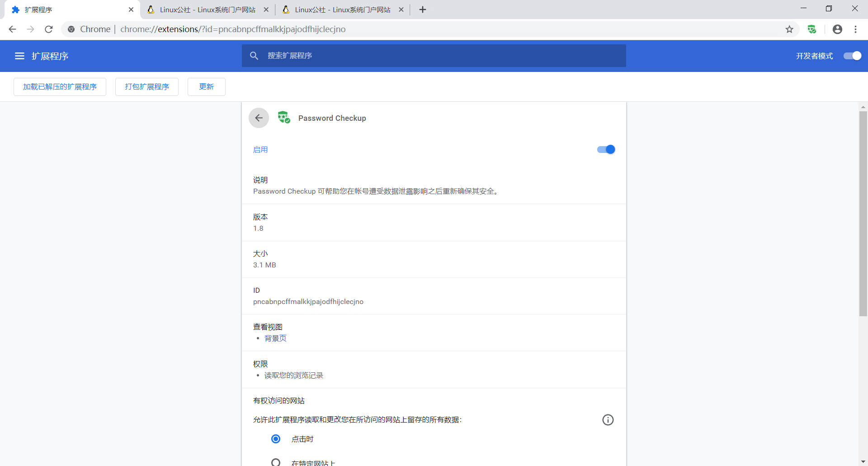Close the third Linux公社 tab
Viewport: 868px width, 466px height.
click(x=401, y=10)
